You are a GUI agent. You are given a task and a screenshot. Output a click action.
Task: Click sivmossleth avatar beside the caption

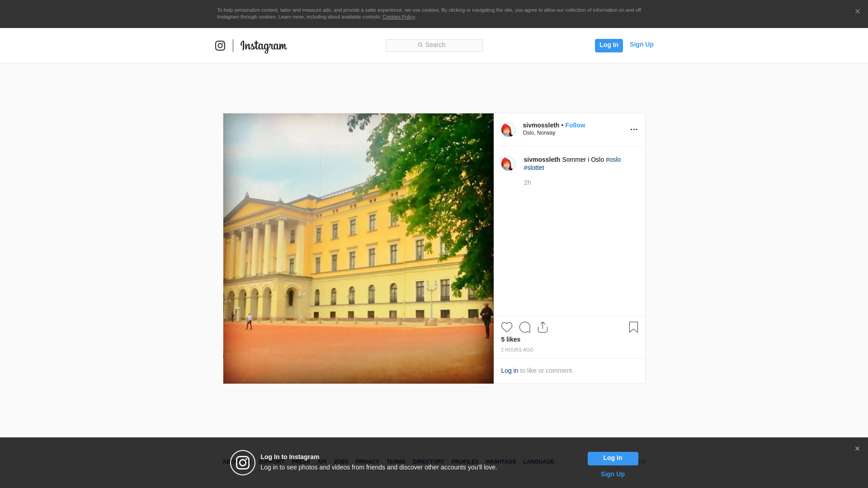click(x=509, y=164)
